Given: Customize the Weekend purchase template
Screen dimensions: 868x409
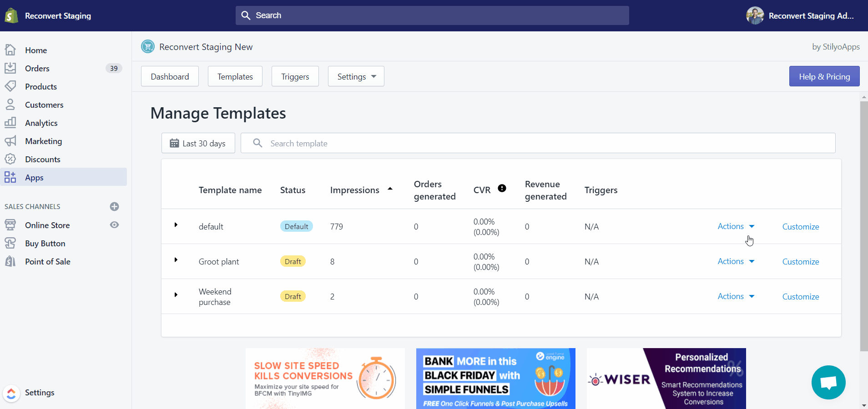Looking at the screenshot, I should pyautogui.click(x=801, y=297).
